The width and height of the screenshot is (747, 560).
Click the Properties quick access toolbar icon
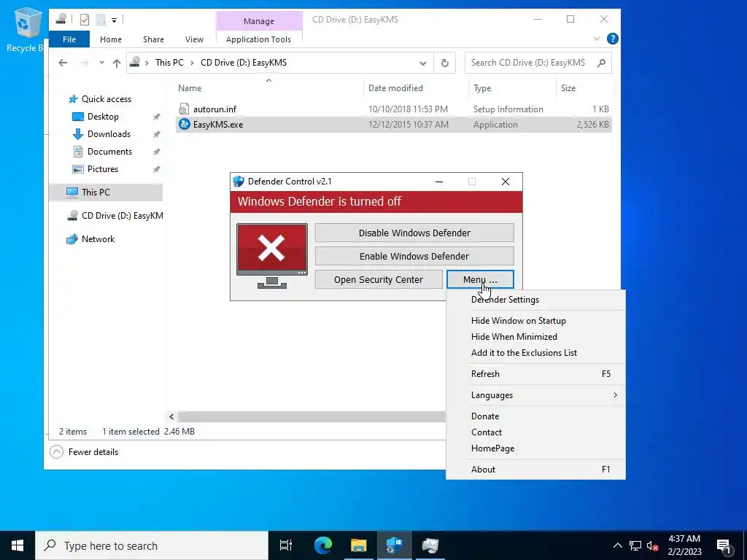coord(85,20)
